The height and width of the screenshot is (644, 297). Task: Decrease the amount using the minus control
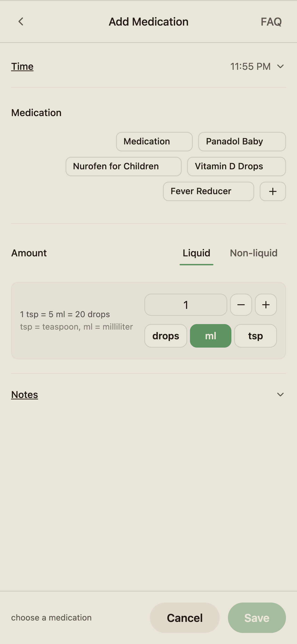(241, 305)
